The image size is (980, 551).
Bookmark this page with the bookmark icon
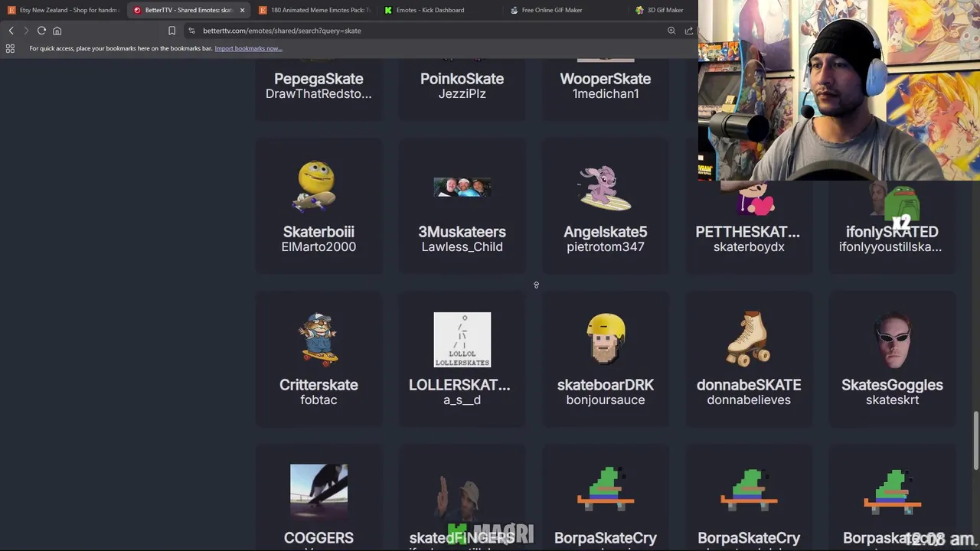[171, 31]
